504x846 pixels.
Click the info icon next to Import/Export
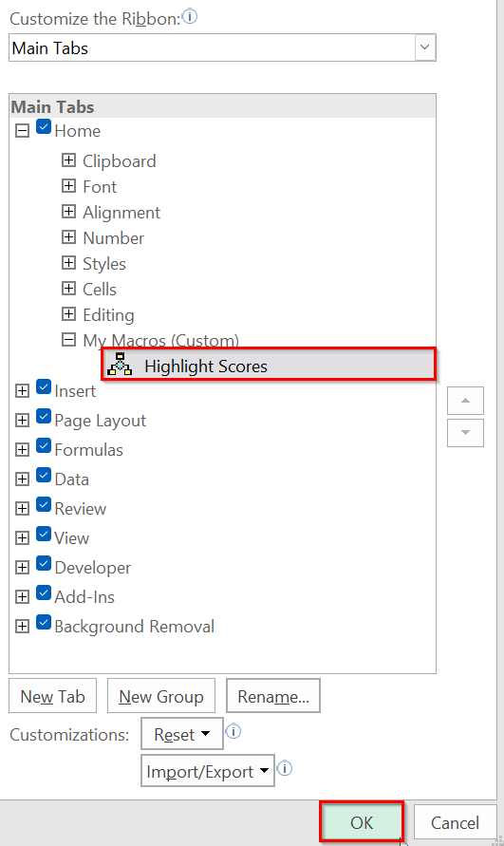point(285,768)
